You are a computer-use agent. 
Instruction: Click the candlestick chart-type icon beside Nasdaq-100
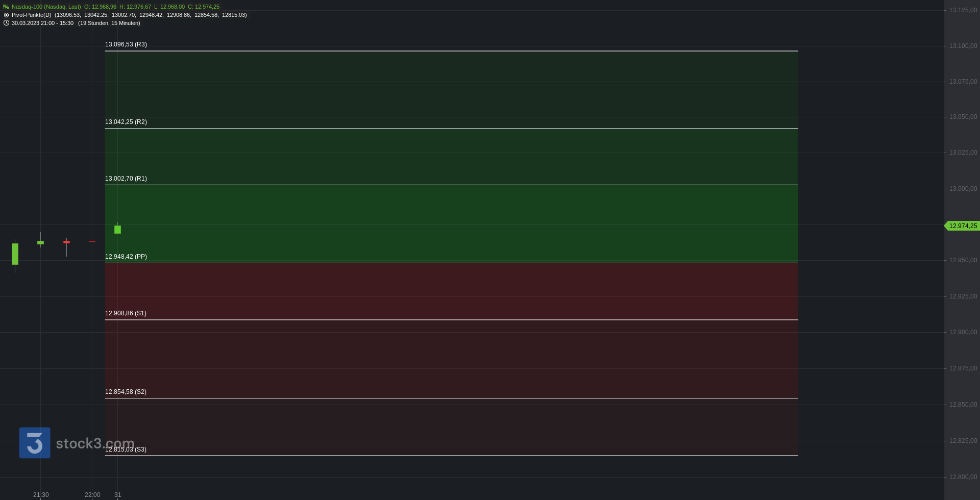click(x=6, y=7)
